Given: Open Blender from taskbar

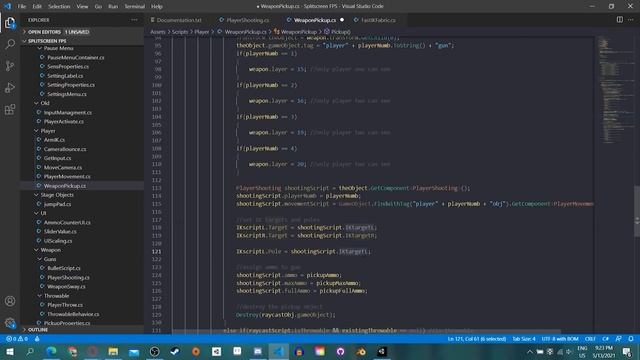Looking at the screenshot, I should (361, 351).
